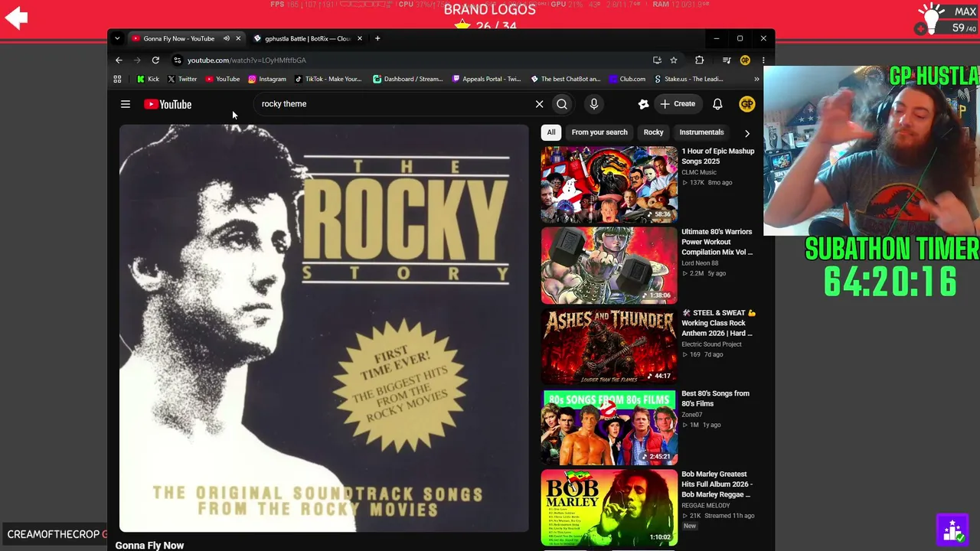Select the 'From your search' filter chip

599,132
